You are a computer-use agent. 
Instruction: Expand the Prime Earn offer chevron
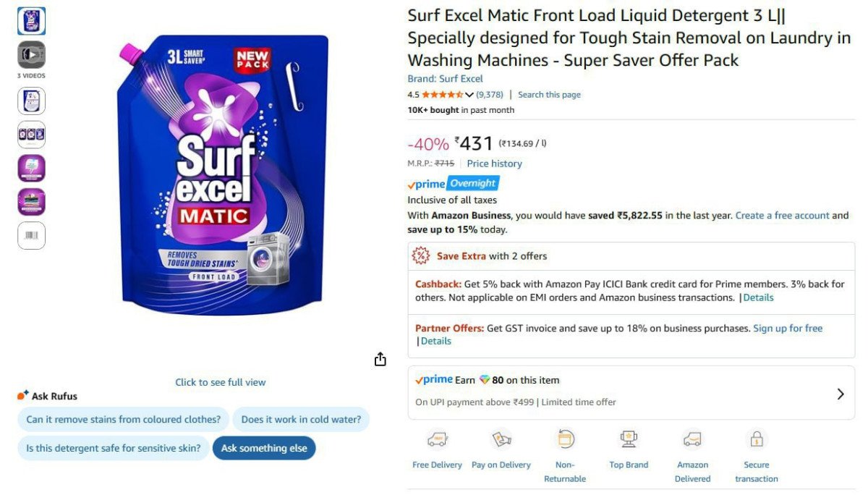[x=841, y=394]
